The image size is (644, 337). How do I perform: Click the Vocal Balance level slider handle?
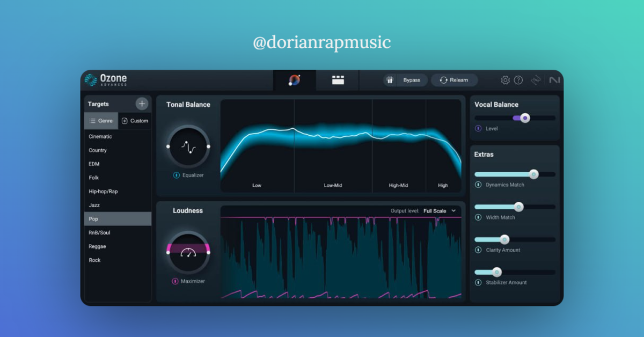pyautogui.click(x=525, y=118)
